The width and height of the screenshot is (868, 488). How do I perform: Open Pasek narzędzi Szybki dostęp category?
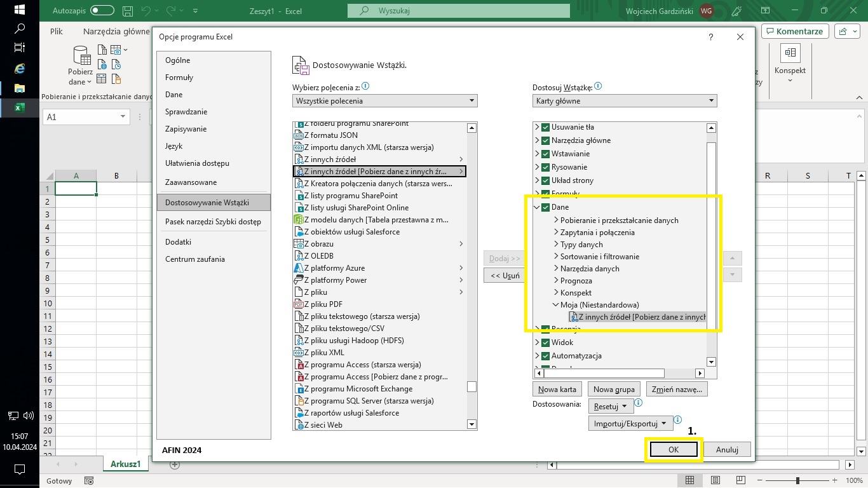[x=214, y=222]
